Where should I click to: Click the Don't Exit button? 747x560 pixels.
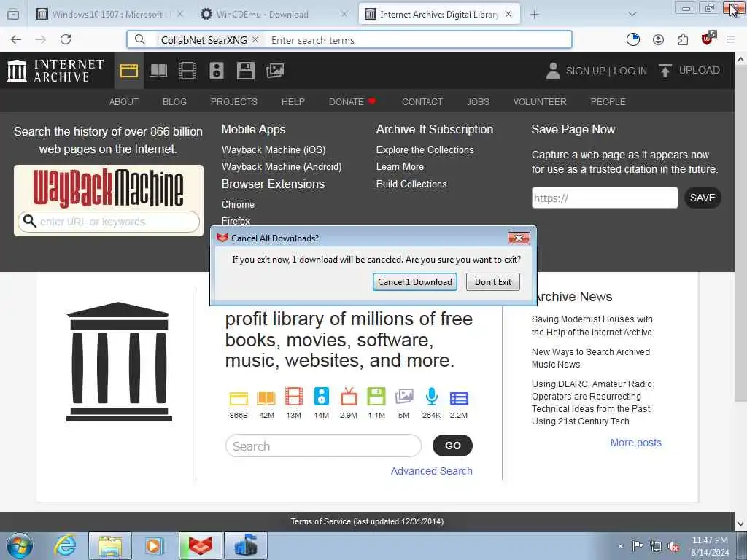click(x=493, y=282)
